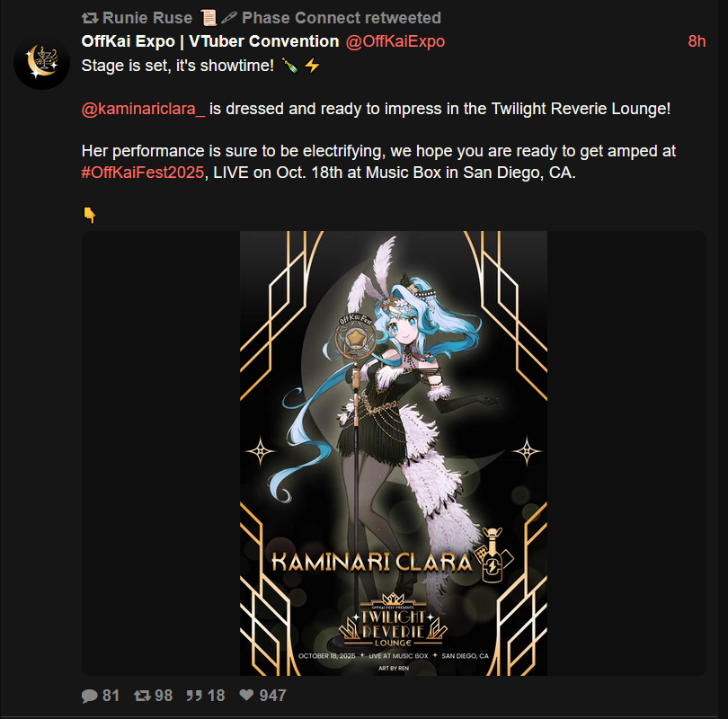The height and width of the screenshot is (719, 728).
Task: Click the 81 replies count
Action: (111, 696)
